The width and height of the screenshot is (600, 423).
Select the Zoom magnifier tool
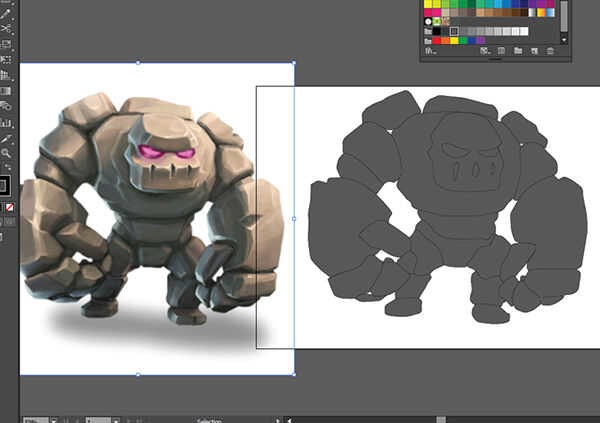coord(6,154)
